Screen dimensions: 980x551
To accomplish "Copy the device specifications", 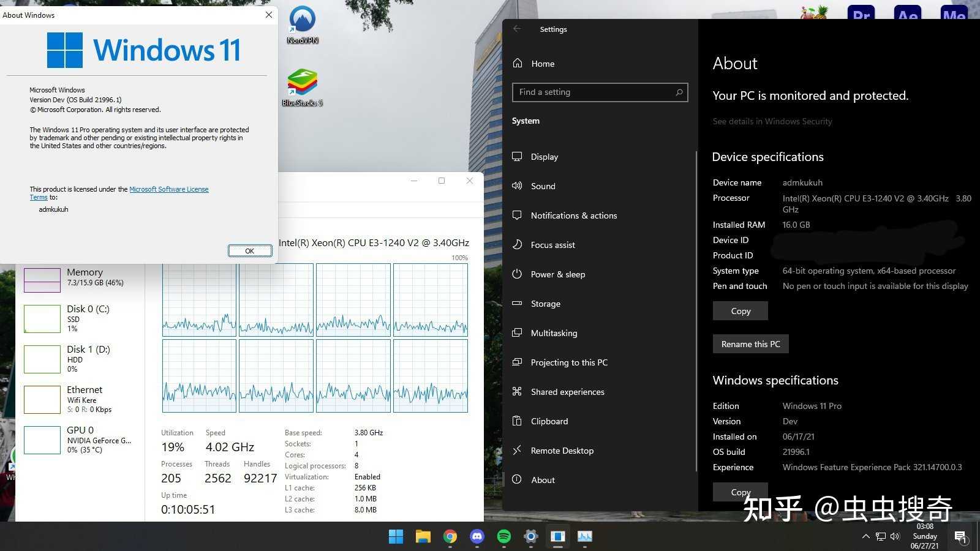I will click(x=741, y=311).
